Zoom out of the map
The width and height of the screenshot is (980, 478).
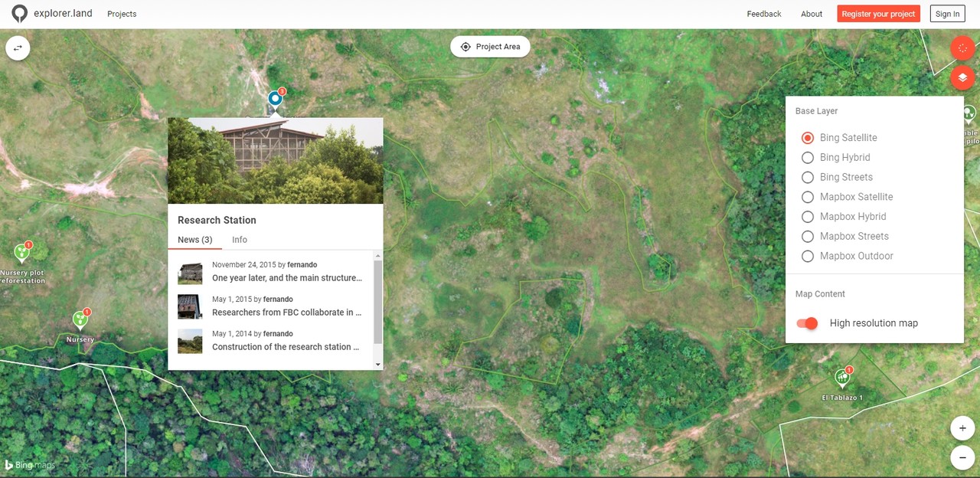(962, 457)
